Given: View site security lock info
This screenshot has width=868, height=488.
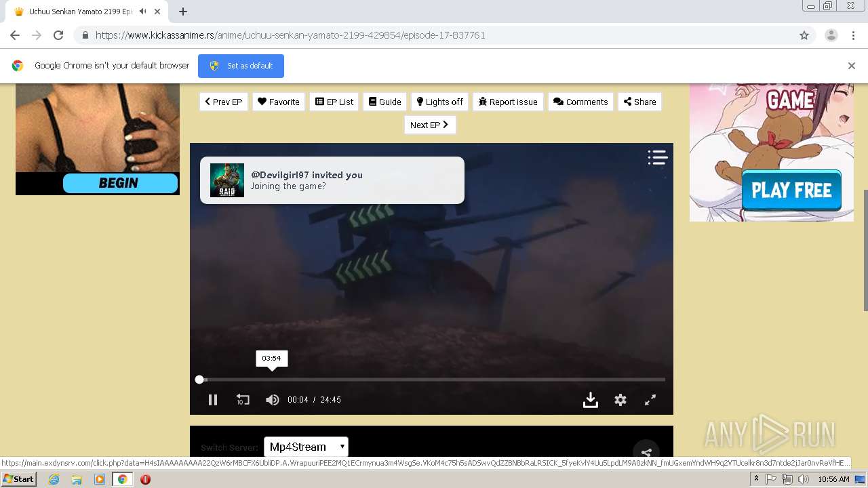Looking at the screenshot, I should [85, 35].
